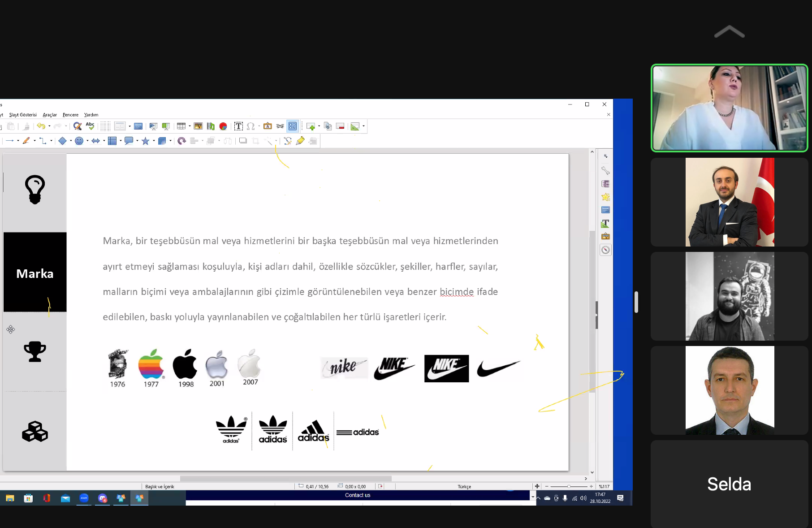Screen dimensions: 812x528
Task: Select the callout speech bubble tool
Action: coord(129,141)
